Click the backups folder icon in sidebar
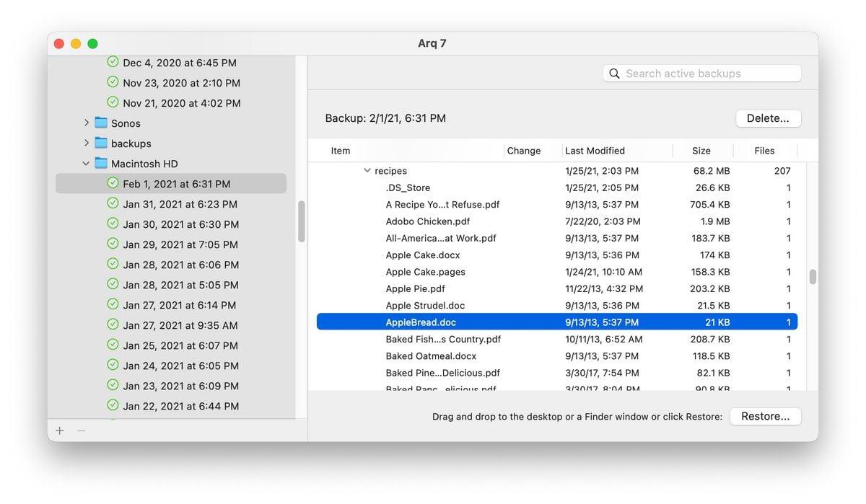Image resolution: width=866 pixels, height=504 pixels. click(101, 143)
